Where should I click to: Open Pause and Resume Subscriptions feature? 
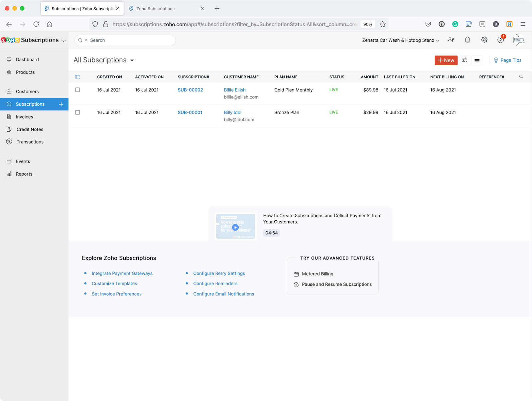pos(337,285)
